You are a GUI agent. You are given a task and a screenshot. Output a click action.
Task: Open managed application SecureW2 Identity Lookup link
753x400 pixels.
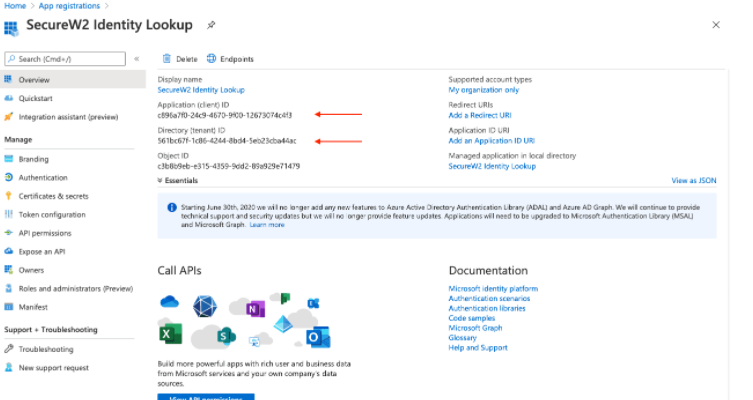[492, 166]
